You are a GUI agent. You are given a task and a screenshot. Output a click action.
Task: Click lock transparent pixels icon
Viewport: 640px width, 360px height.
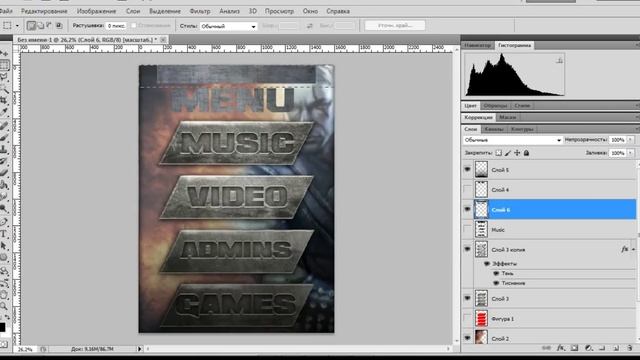(x=498, y=153)
